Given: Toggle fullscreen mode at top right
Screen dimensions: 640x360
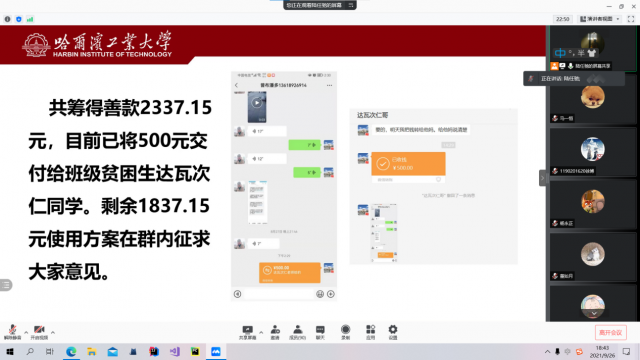Looking at the screenshot, I should pos(631,19).
